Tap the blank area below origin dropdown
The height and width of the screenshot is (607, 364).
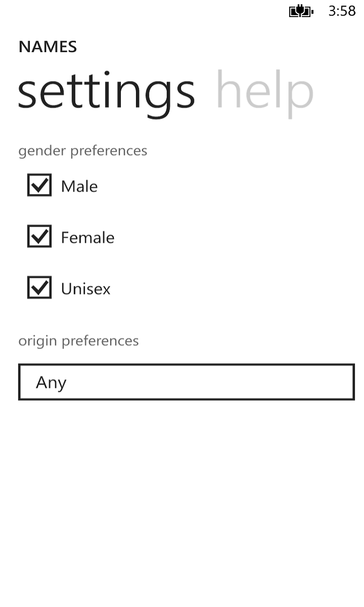tap(186, 498)
